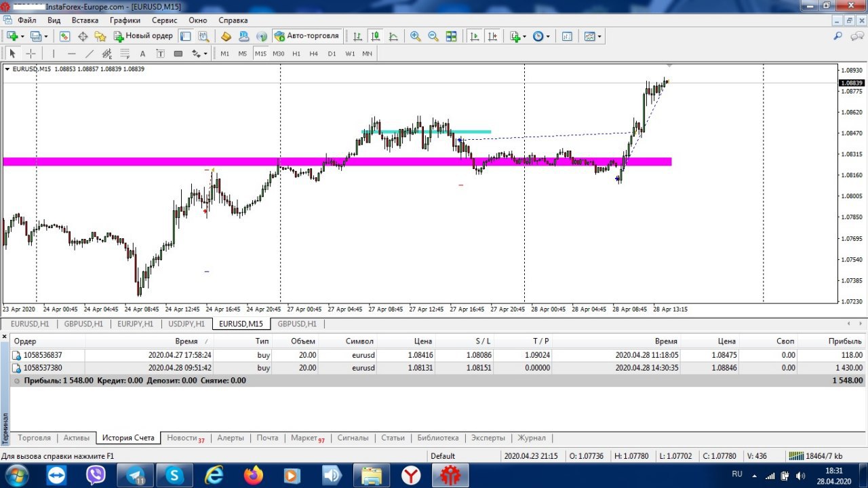Select the Fibonacci retracement tool
The image size is (868, 488).
pos(125,54)
